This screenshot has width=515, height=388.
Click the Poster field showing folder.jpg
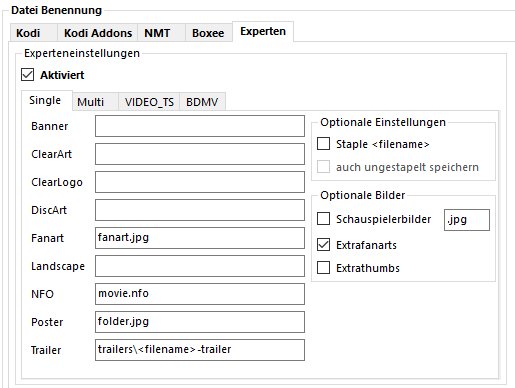[200, 322]
